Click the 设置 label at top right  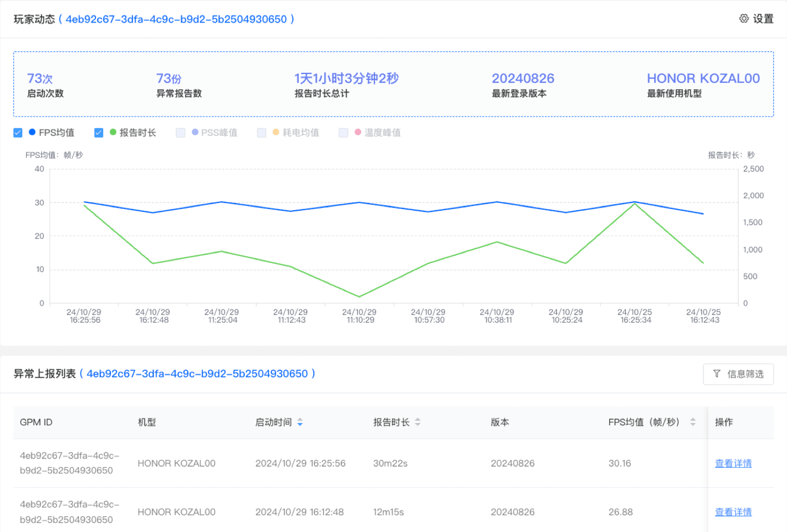[763, 19]
